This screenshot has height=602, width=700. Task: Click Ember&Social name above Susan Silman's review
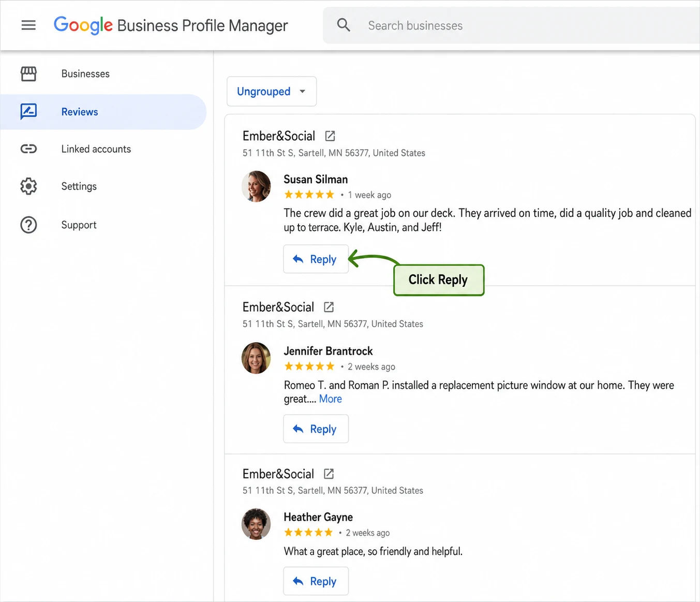279,136
